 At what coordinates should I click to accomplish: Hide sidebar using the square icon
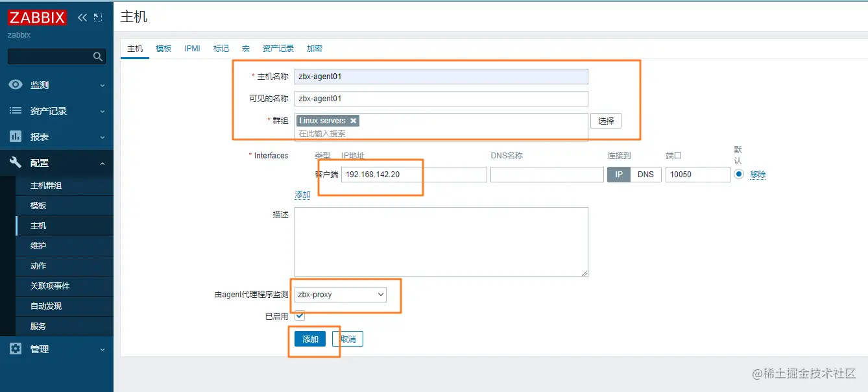click(x=98, y=18)
